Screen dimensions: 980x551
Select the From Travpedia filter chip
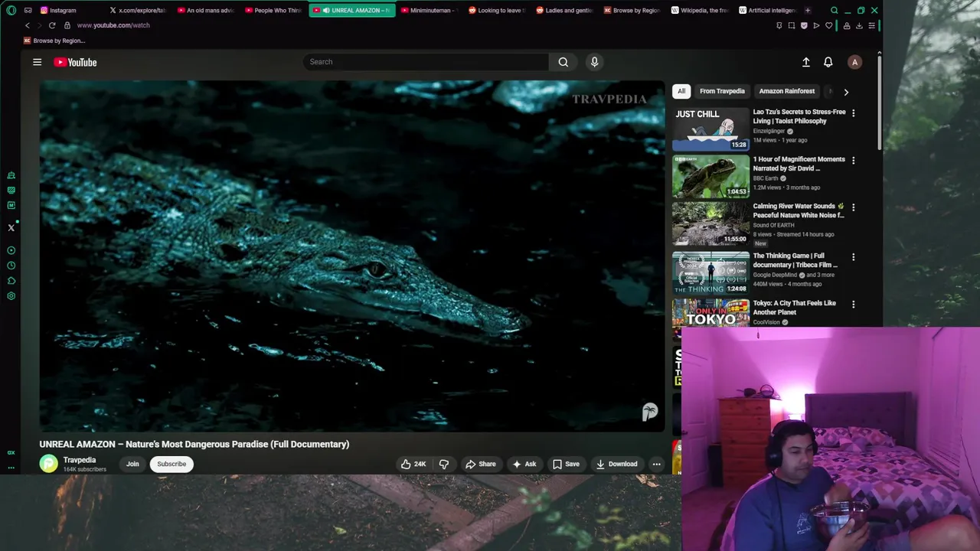(722, 91)
